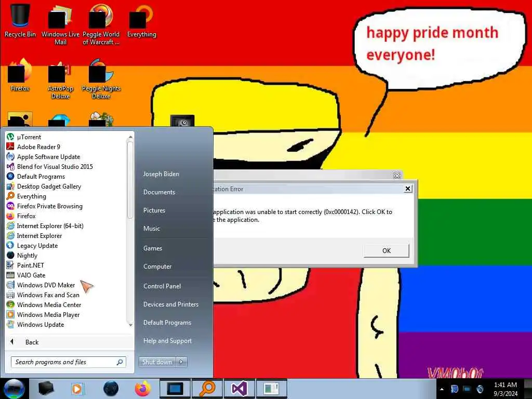Launch Firefox from the Start menu list
532x399 pixels.
point(66,216)
